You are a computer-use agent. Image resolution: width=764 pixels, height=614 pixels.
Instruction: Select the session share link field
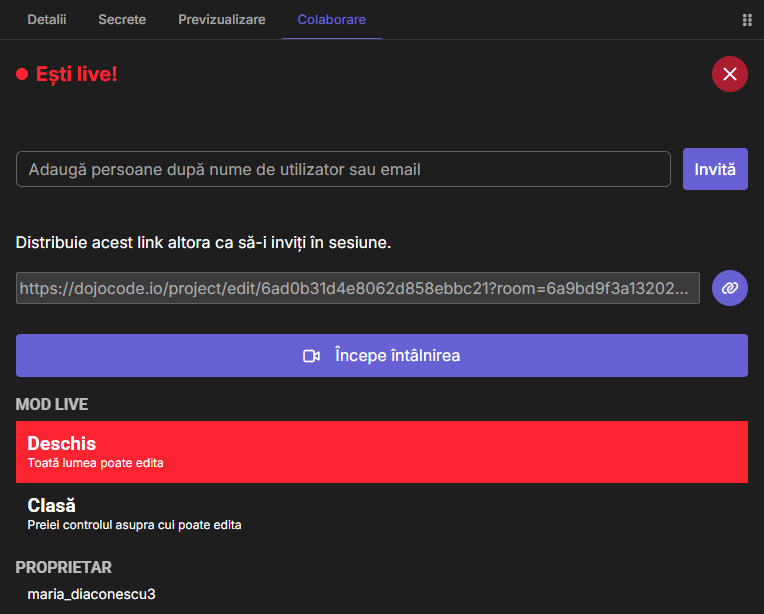(358, 288)
